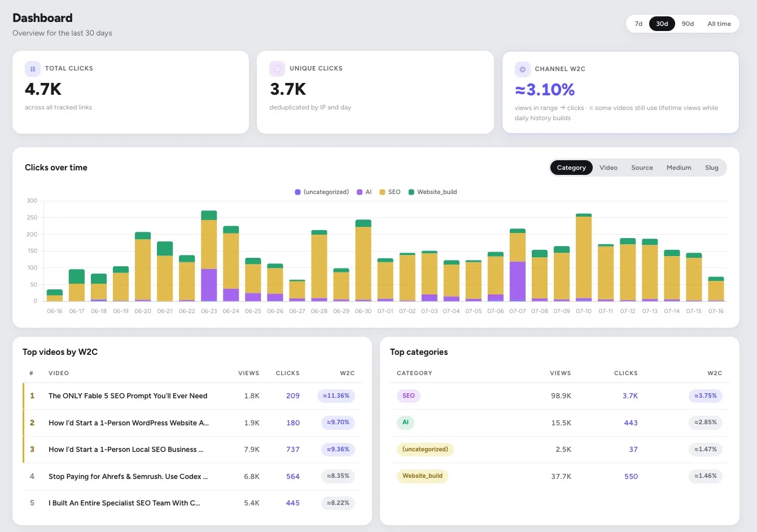Image resolution: width=757 pixels, height=532 pixels.
Task: Click the 443 clicks value
Action: pyautogui.click(x=631, y=423)
